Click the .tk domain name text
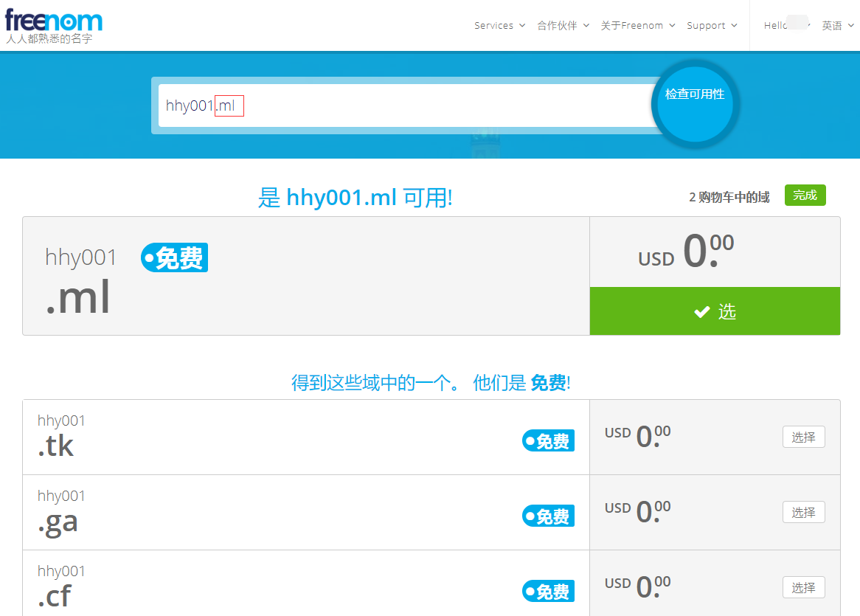 (x=55, y=446)
